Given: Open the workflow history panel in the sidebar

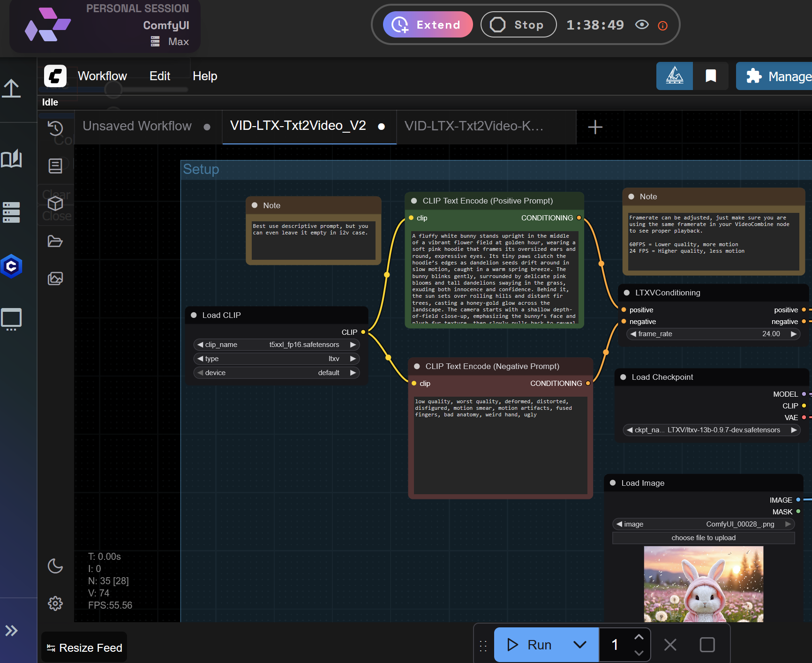Looking at the screenshot, I should coord(55,128).
